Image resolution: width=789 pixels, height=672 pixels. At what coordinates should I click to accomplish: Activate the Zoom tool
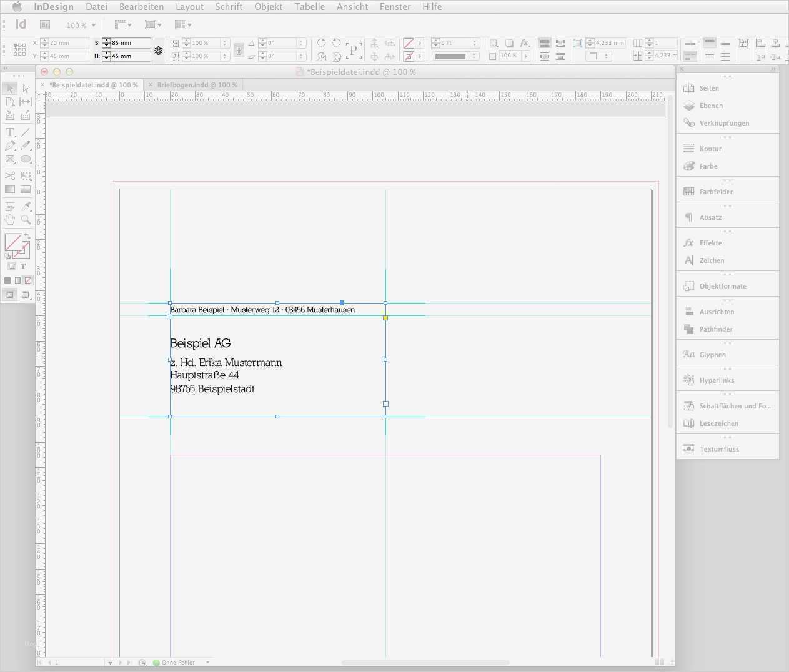[26, 219]
